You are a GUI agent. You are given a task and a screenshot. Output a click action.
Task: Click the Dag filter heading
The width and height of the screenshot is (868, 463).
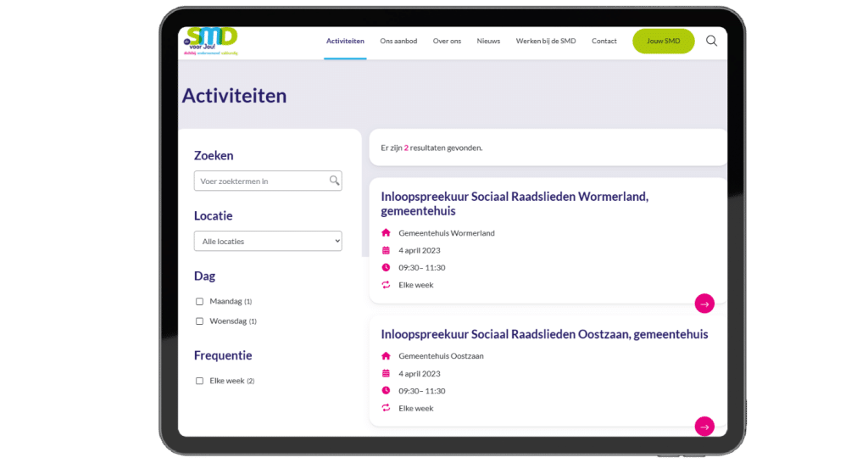[x=204, y=276]
